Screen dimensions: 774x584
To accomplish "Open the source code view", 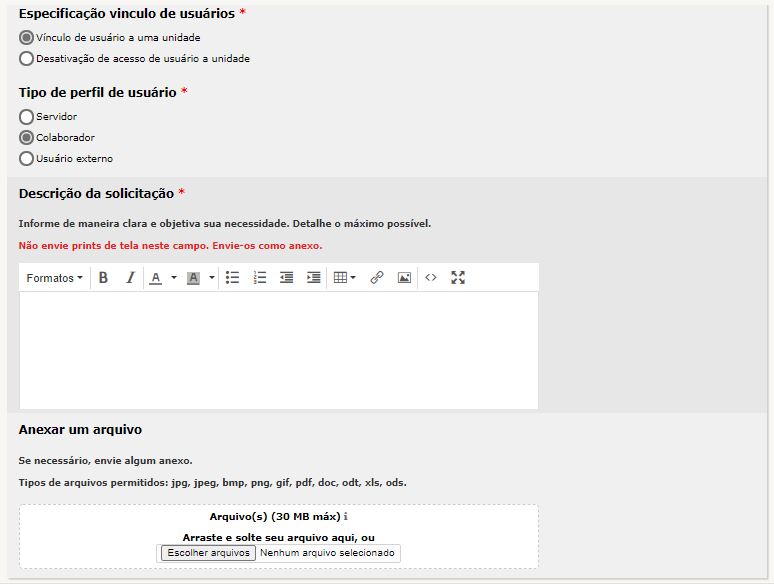I will click(x=431, y=278).
